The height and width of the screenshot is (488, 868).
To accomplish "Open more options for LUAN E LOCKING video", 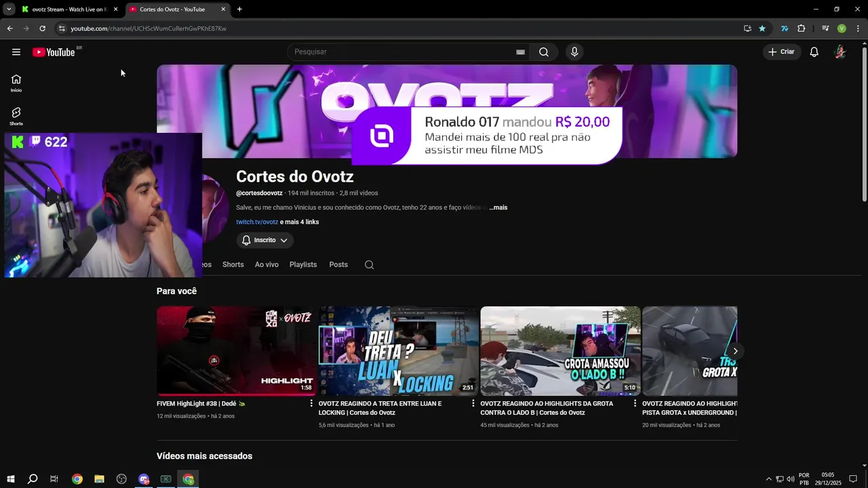I will pyautogui.click(x=473, y=403).
